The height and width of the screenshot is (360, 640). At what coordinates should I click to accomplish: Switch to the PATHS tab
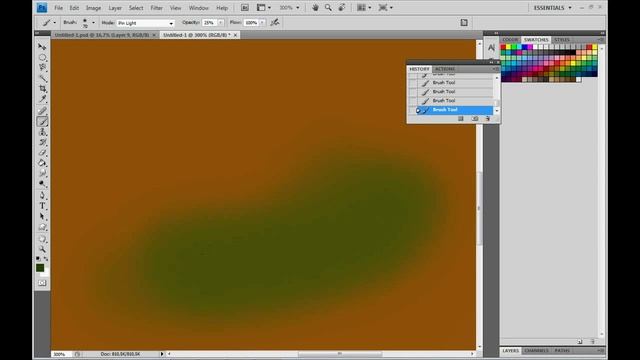tap(562, 351)
